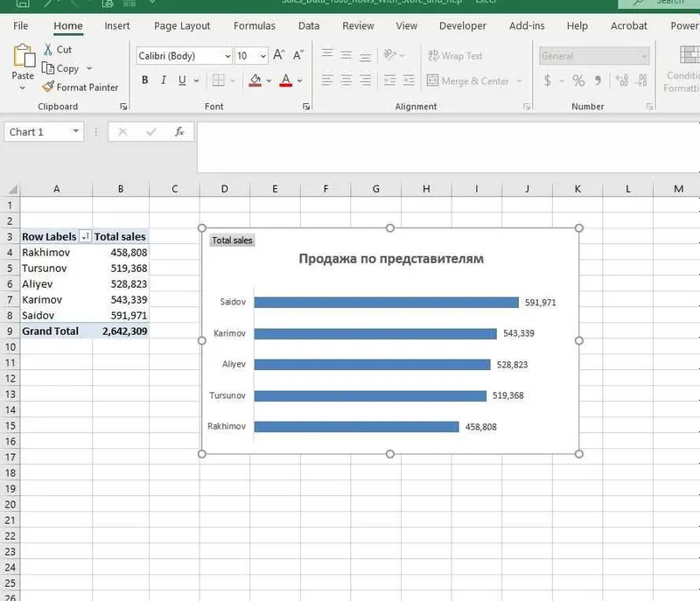Click the Copy button

tap(60, 68)
